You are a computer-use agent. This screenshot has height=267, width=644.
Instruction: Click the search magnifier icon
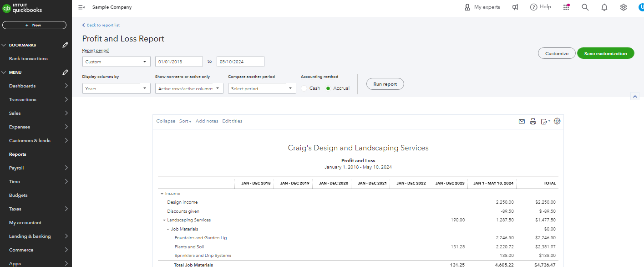(x=585, y=7)
